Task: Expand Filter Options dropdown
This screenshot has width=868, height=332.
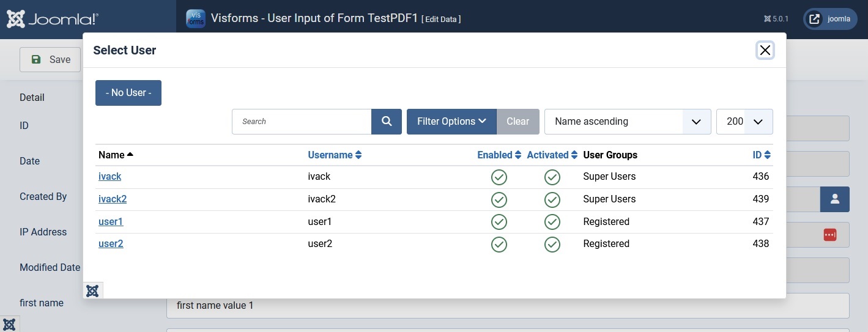Action: click(x=451, y=122)
